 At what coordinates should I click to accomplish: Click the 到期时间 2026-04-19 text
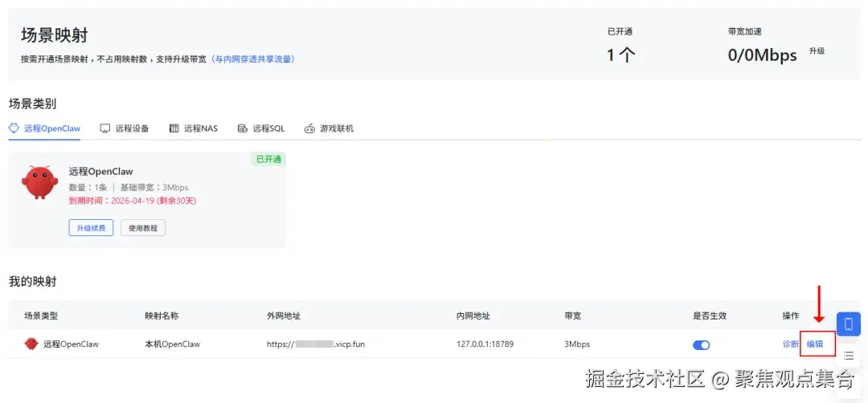click(x=133, y=201)
